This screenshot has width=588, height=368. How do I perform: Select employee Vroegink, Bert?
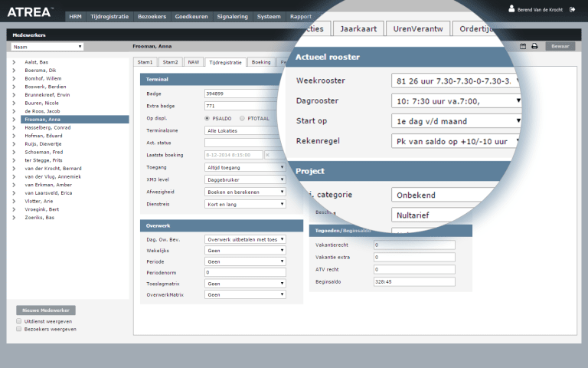coord(42,209)
